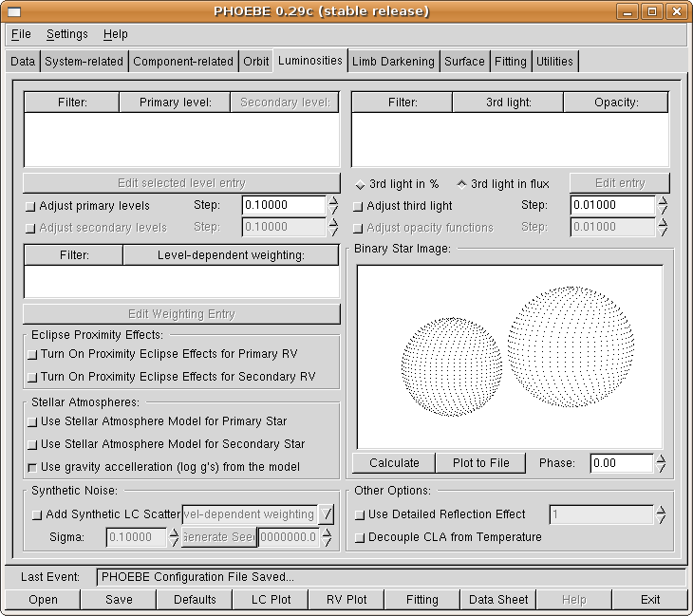Switch to the Surface tab

click(x=464, y=61)
